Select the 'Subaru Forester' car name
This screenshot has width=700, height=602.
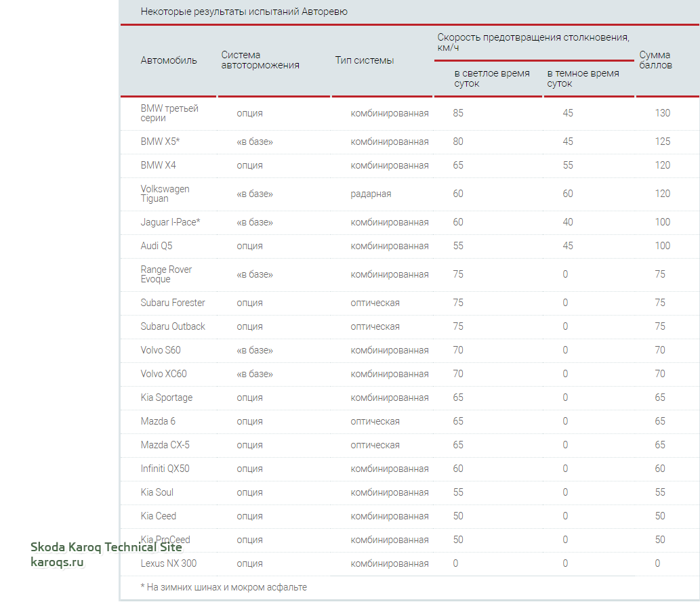coord(173,303)
